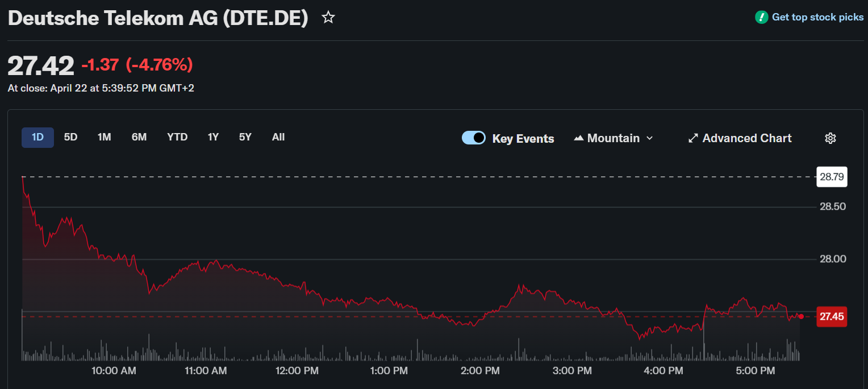Click the -1.37 price change value
Image resolution: width=868 pixels, height=389 pixels.
pos(100,65)
